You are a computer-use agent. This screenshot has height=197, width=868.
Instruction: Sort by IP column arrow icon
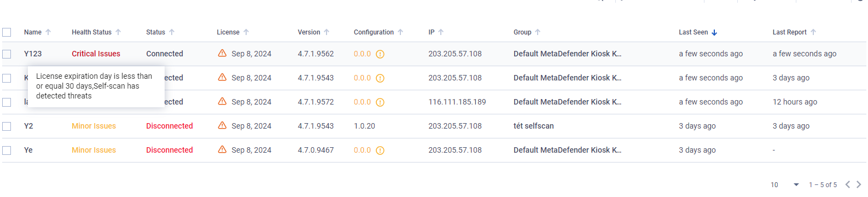click(x=441, y=32)
